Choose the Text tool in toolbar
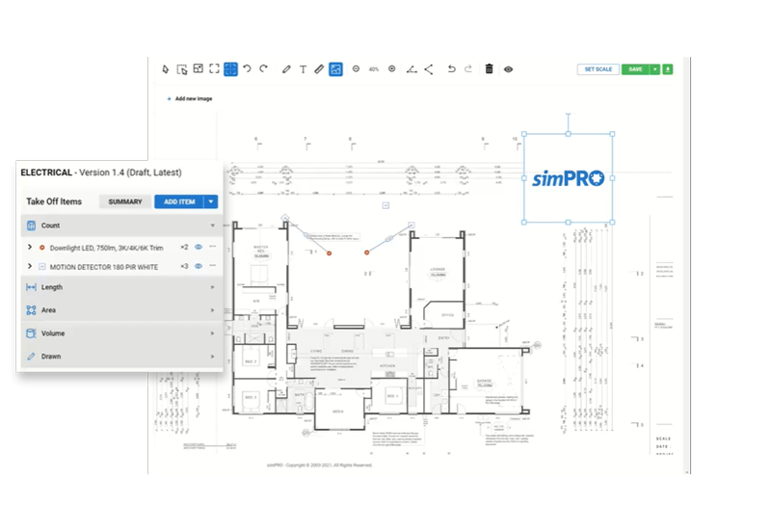This screenshot has height=532, width=771. 303,69
